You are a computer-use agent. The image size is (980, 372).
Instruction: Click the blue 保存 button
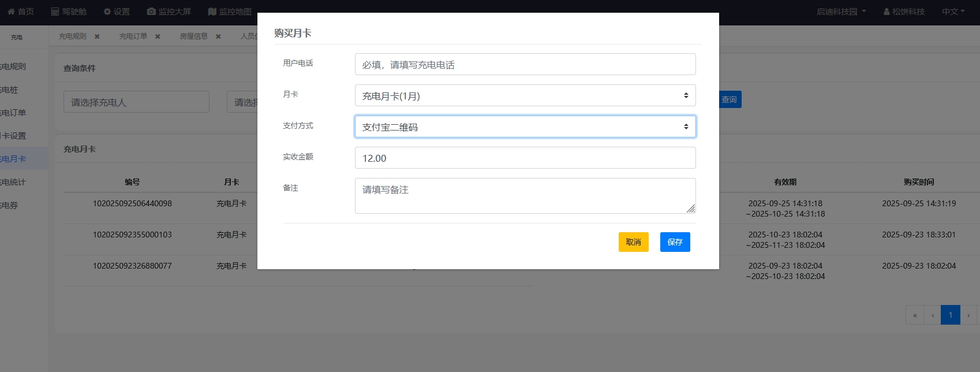click(675, 242)
